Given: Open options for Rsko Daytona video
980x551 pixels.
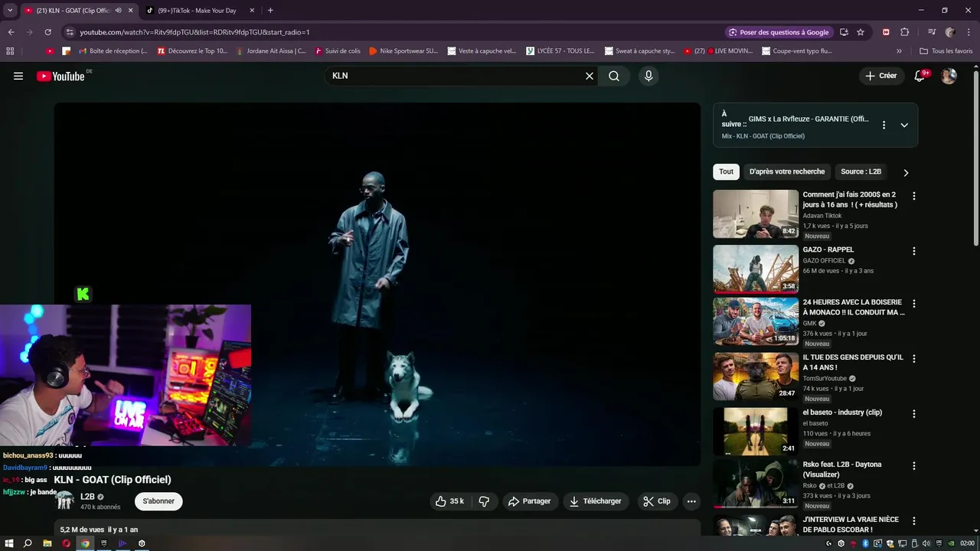Looking at the screenshot, I should click(913, 465).
